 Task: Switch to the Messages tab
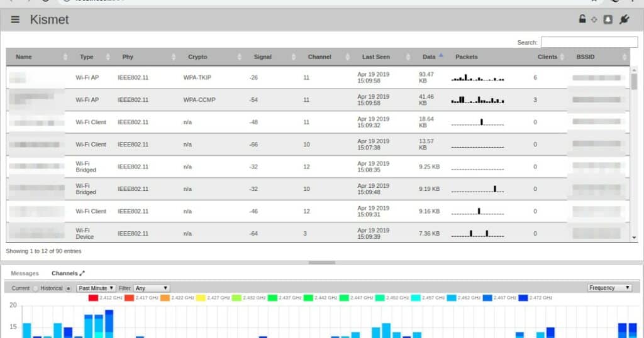[x=25, y=273]
